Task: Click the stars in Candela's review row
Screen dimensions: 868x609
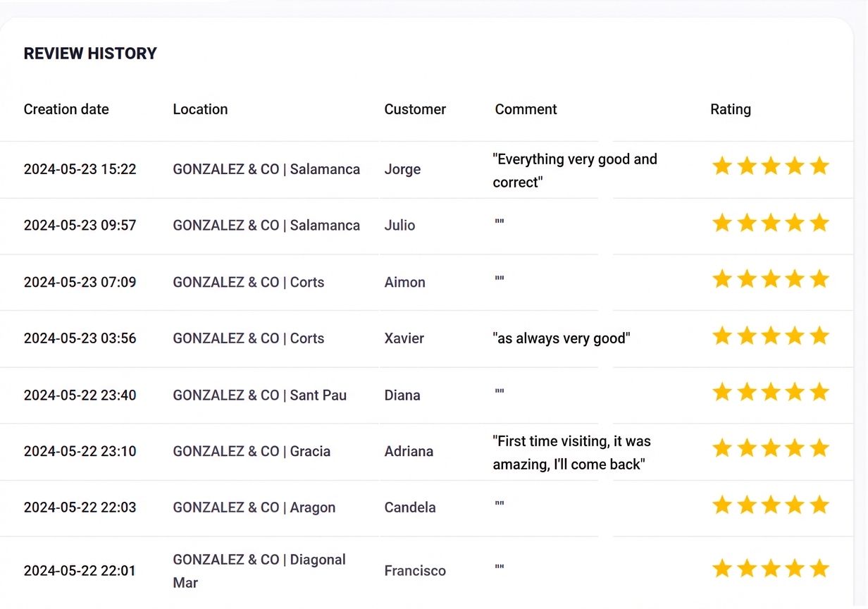Action: coord(770,505)
